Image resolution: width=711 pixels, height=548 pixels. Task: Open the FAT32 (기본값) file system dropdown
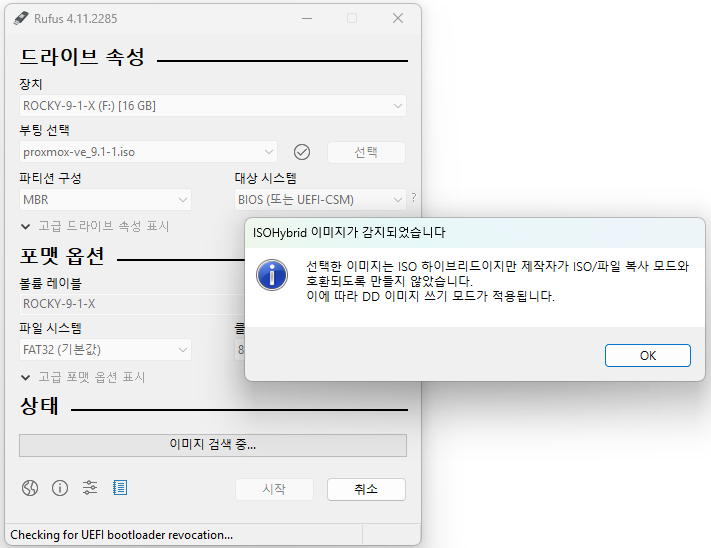coord(105,350)
